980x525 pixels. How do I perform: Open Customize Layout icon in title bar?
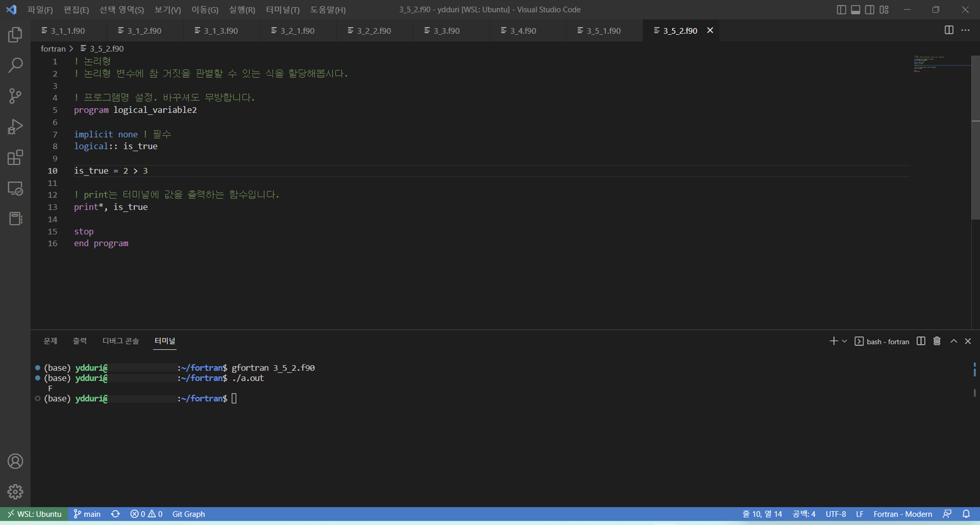(x=884, y=10)
